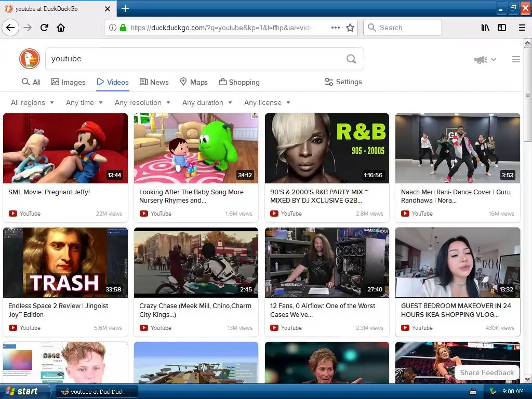
Task: Click YouTube source icon under Crazy Chase
Action: (x=144, y=328)
